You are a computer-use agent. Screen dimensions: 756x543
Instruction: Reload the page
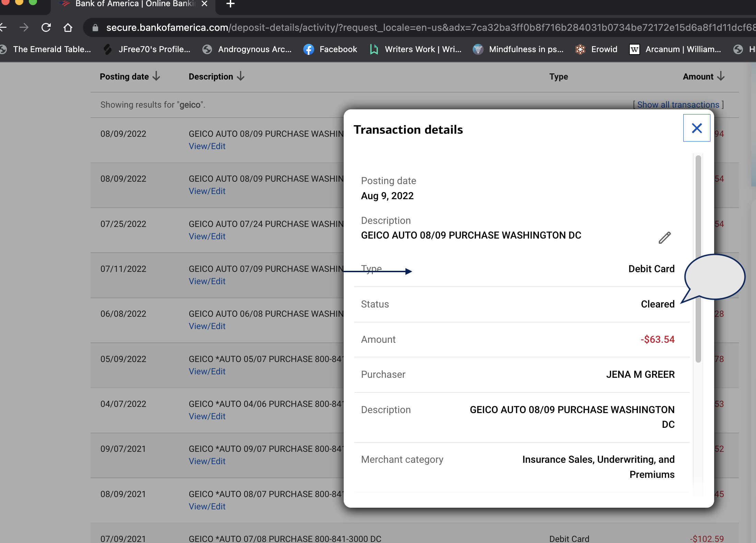point(46,27)
